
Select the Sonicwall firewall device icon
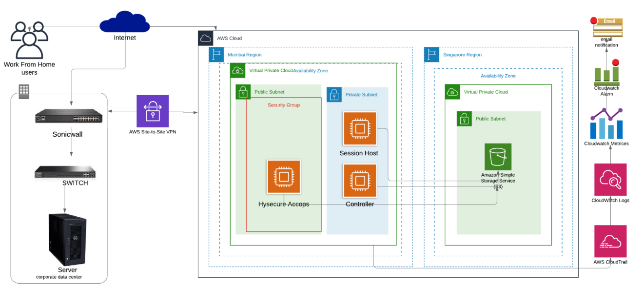[69, 117]
